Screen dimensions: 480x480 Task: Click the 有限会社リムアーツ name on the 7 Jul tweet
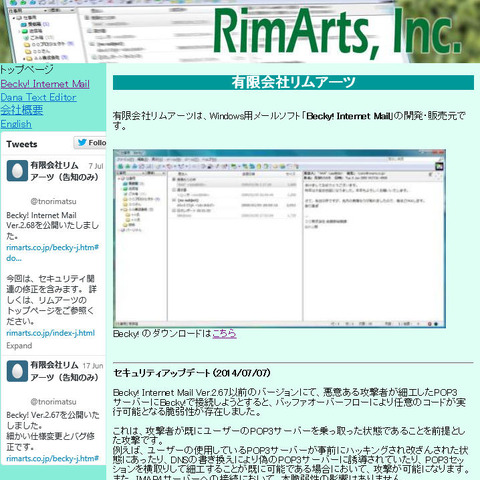[64, 171]
